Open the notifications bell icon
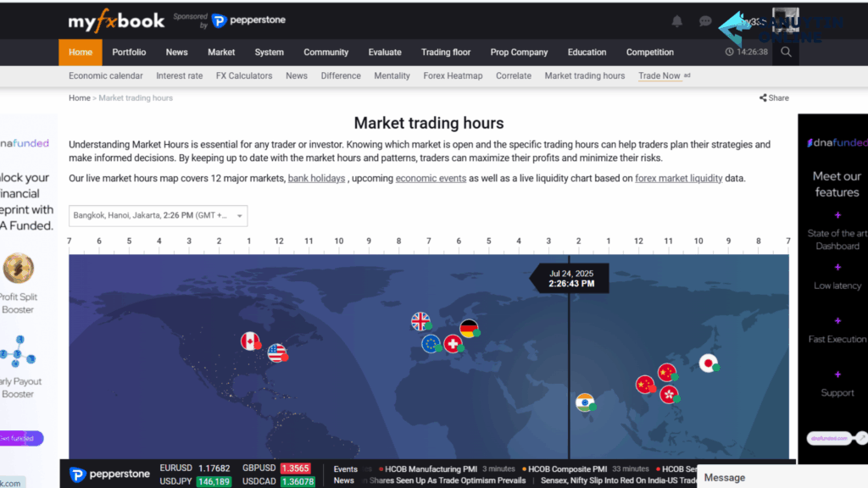This screenshot has width=868, height=488. coord(676,21)
